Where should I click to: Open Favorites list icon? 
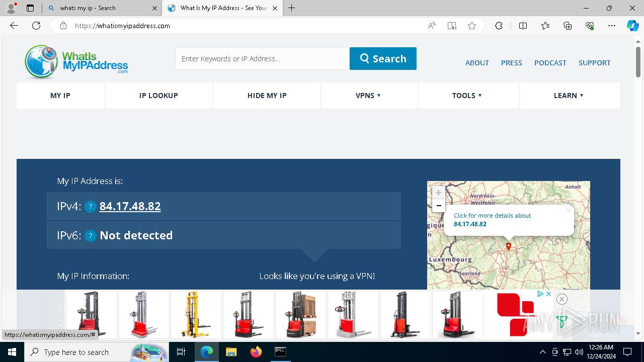(545, 26)
